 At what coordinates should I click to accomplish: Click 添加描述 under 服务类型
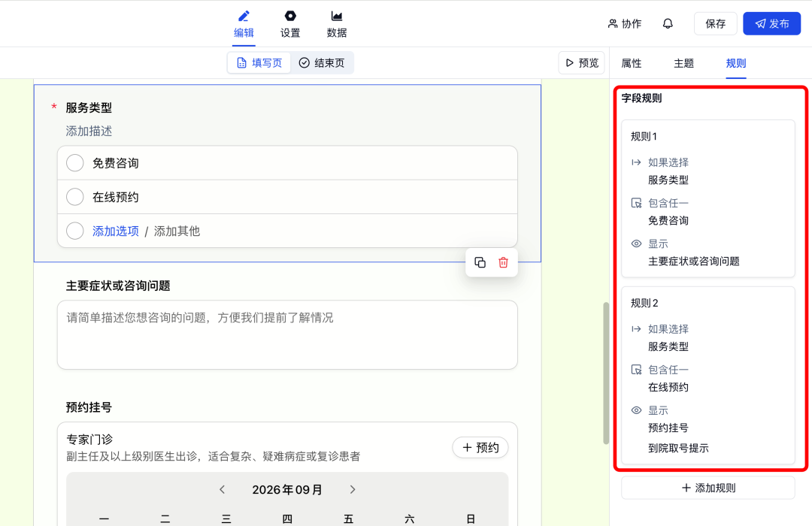pos(89,131)
